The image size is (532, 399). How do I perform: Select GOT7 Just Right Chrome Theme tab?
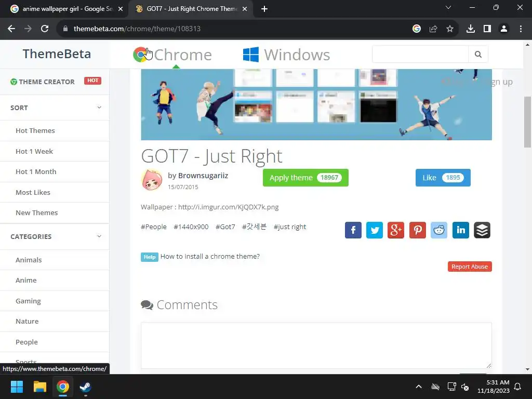pos(191,9)
